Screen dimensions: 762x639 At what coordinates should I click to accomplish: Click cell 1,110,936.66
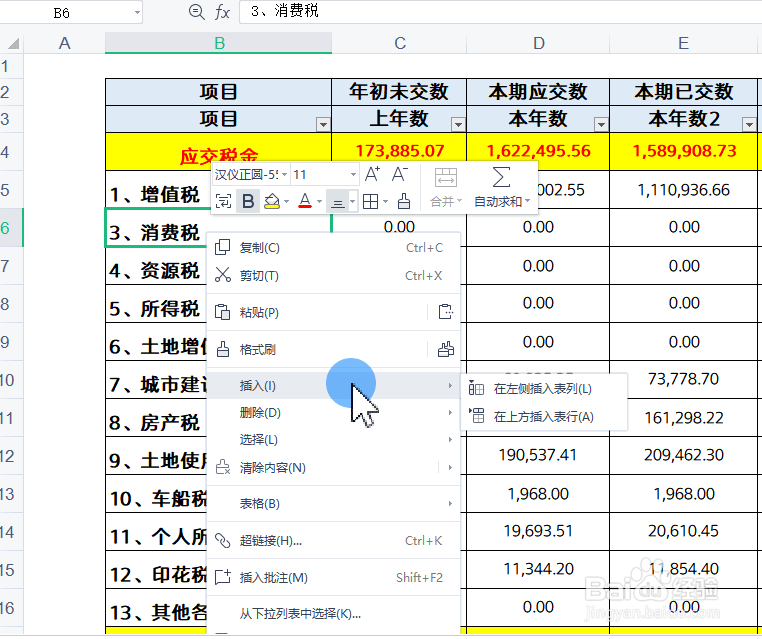click(x=684, y=190)
